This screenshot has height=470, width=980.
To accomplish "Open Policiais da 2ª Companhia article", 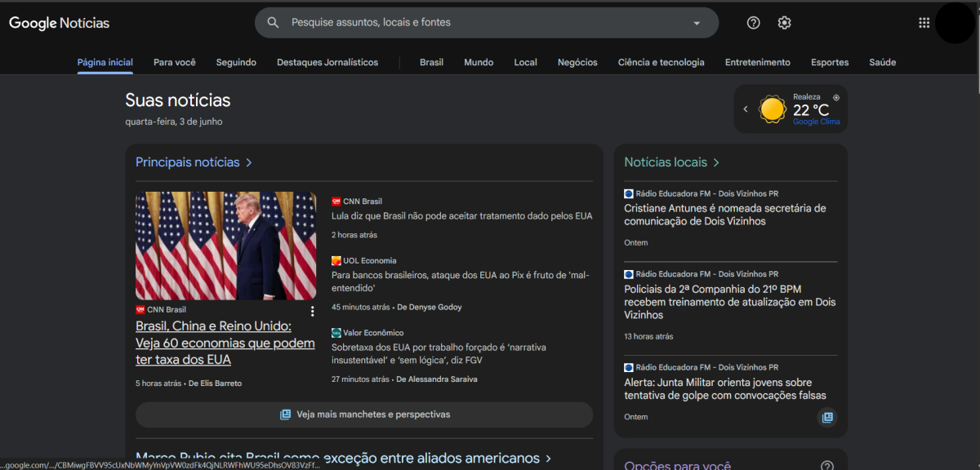I will (x=730, y=302).
